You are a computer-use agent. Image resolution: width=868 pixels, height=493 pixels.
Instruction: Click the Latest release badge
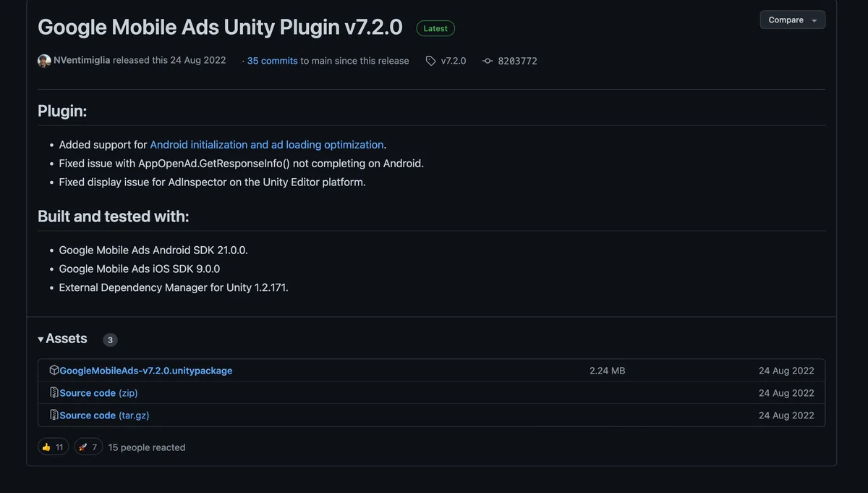435,28
